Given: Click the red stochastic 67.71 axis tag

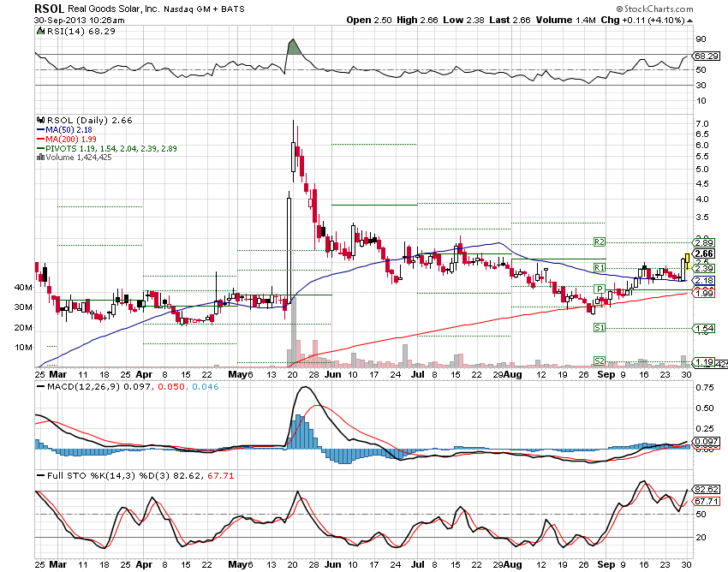Looking at the screenshot, I should tap(707, 502).
